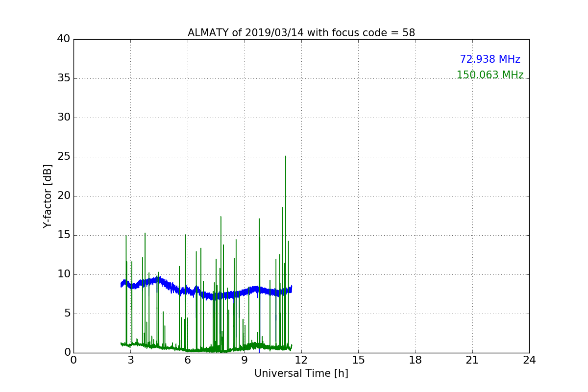Click the x-axis tick label 12
The image size is (588, 392).
tap(301, 360)
